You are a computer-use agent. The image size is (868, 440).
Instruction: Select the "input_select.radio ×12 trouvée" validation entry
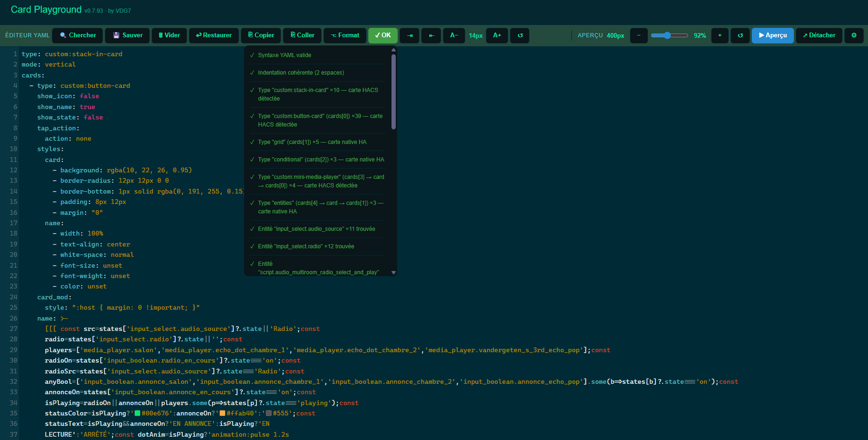306,246
